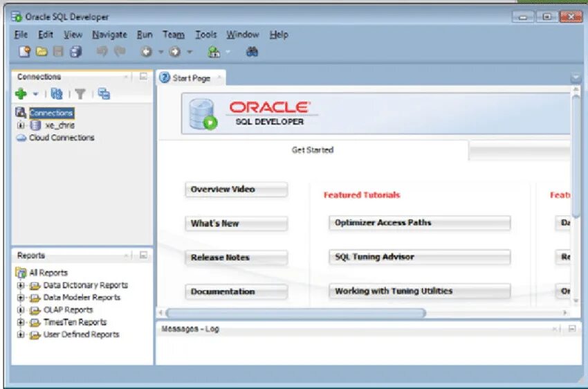Click the Back navigation round button
This screenshot has height=389, width=588.
tap(146, 51)
